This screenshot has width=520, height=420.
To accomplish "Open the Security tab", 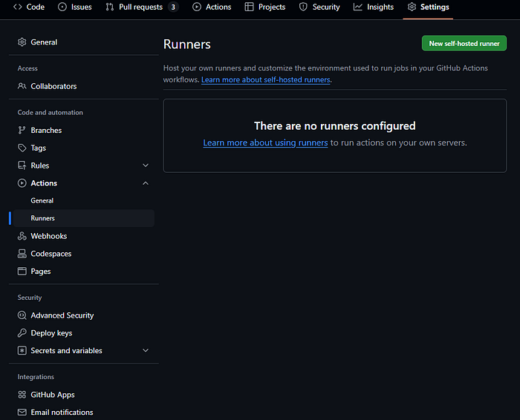I will coord(319,7).
